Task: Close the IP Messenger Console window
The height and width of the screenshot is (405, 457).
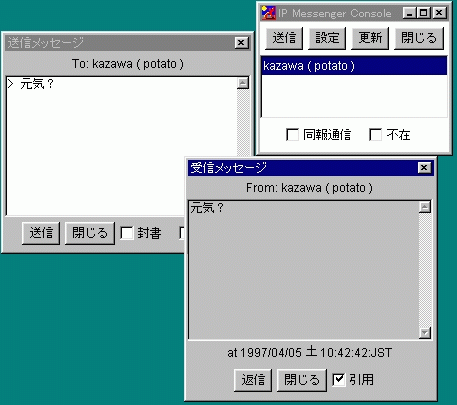Action: 439,13
